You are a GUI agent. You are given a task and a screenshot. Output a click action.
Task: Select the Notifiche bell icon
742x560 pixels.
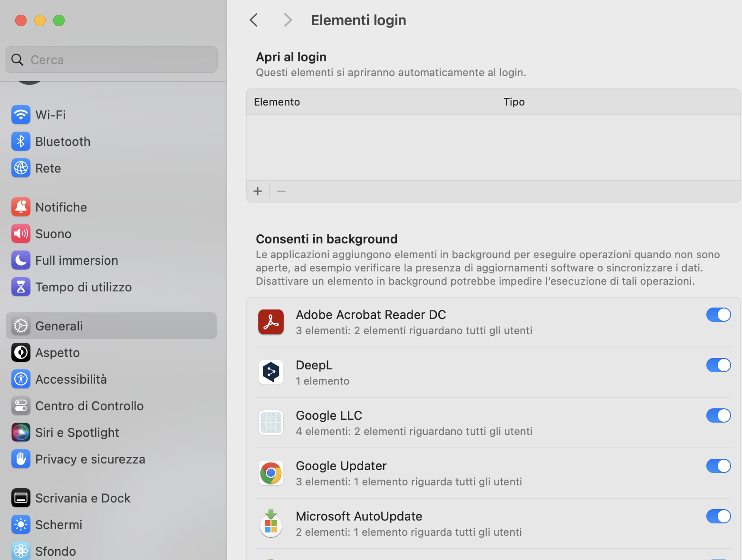(20, 207)
